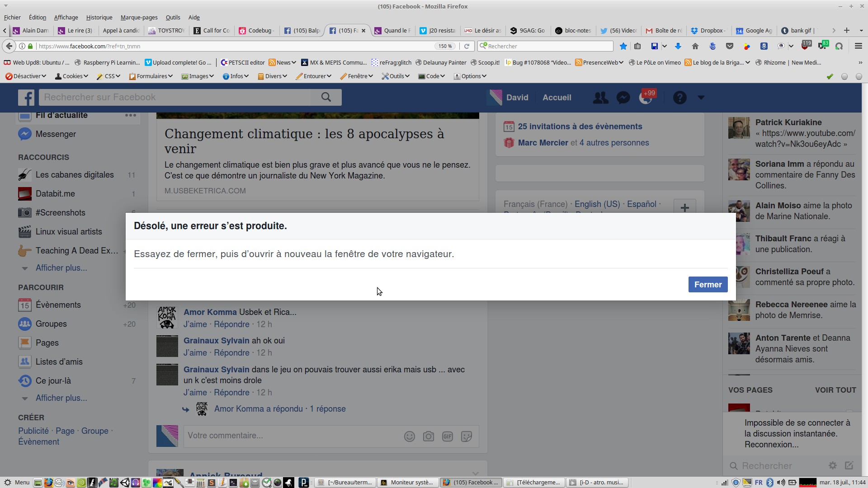Click the sticker icon in comment box

pyautogui.click(x=467, y=436)
